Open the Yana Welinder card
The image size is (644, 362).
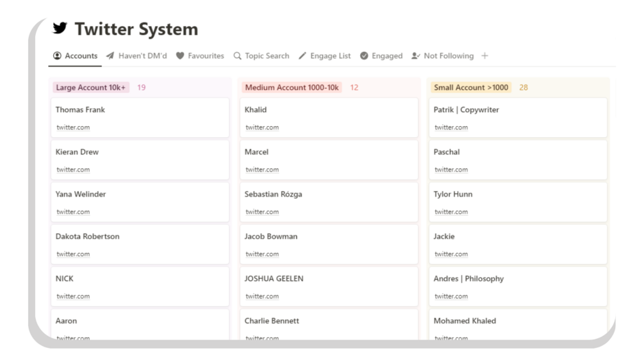(x=140, y=202)
